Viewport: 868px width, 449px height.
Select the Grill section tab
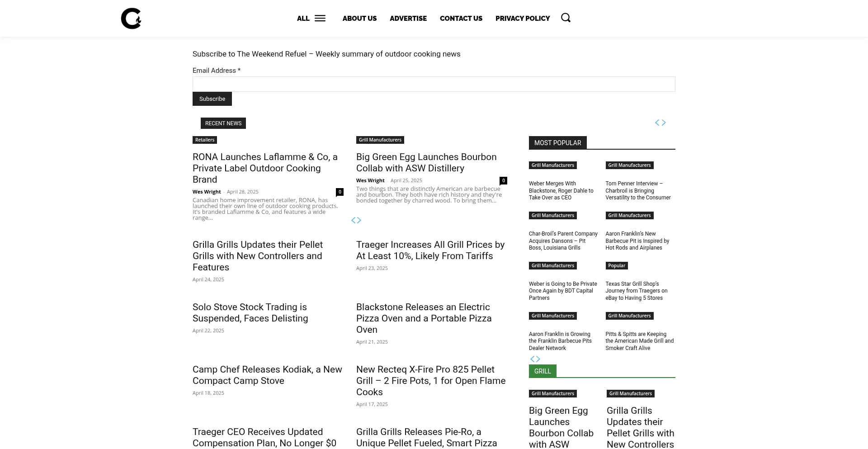pos(542,371)
